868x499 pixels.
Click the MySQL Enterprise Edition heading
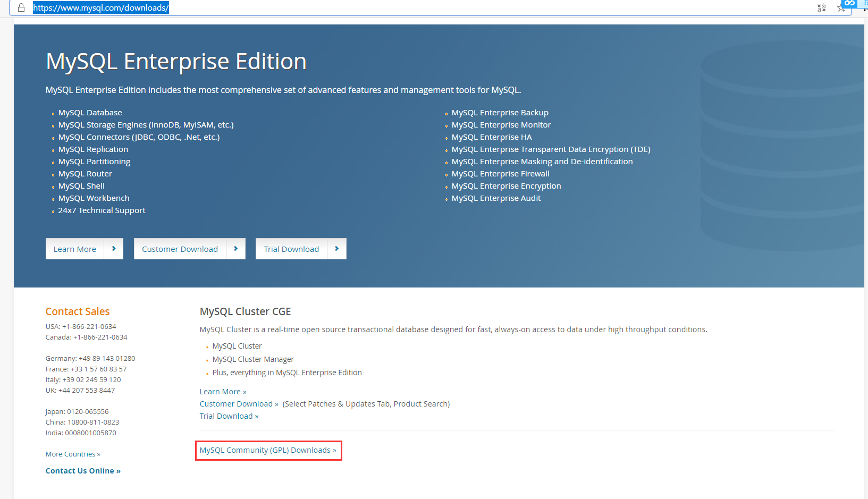[x=176, y=62]
